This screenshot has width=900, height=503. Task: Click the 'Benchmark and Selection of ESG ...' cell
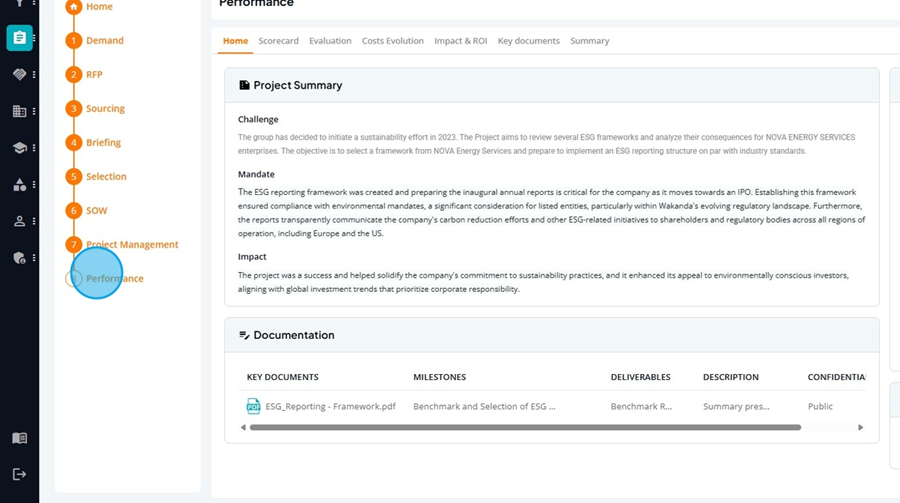point(484,406)
